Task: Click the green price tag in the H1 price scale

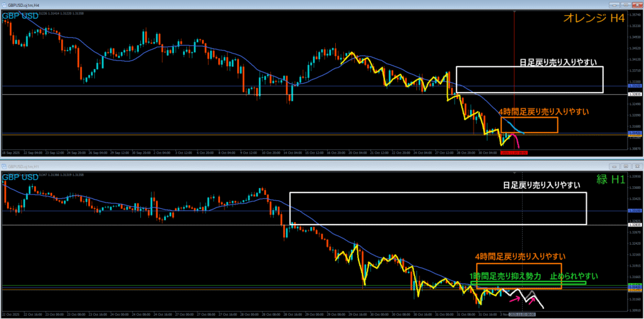Action: (635, 284)
